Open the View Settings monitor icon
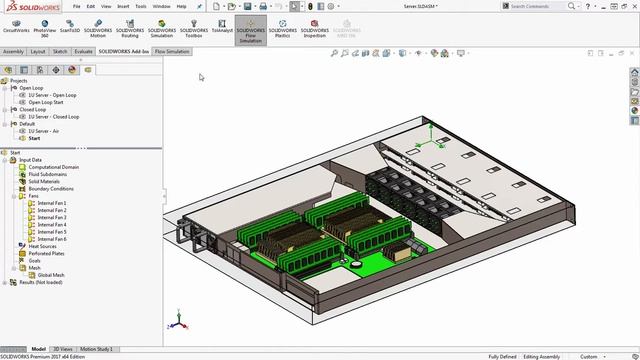The height and width of the screenshot is (360, 640). tap(461, 53)
